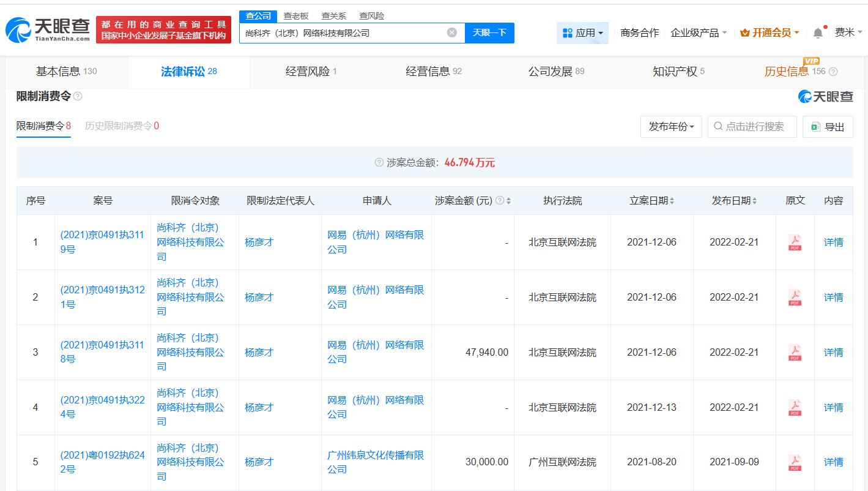
Task: Open the PDF document for case row 1
Action: point(795,241)
